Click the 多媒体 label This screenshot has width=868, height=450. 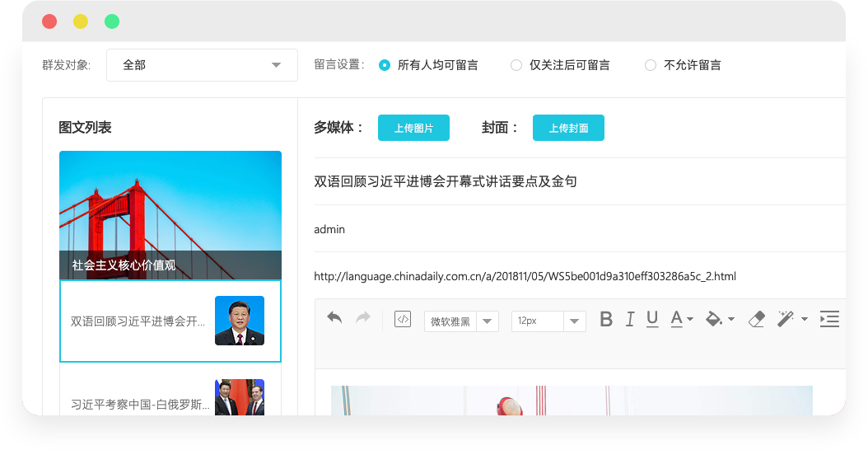pos(338,128)
